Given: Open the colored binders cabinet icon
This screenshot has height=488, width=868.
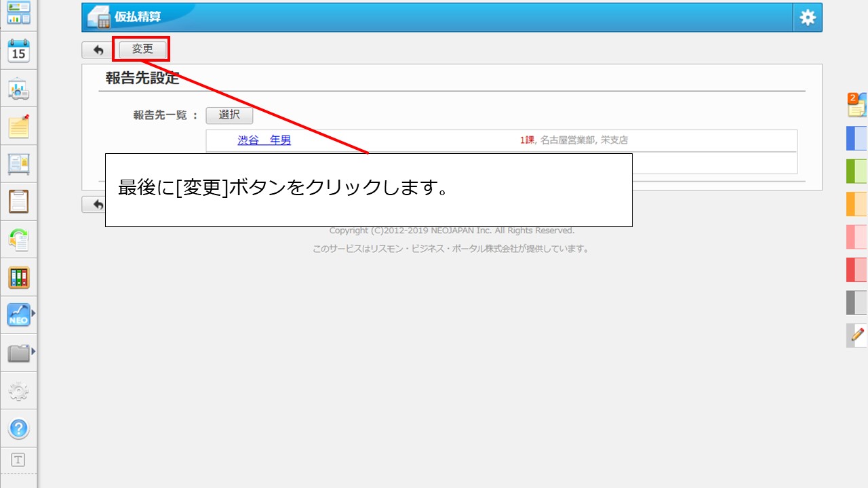Looking at the screenshot, I should [18, 277].
